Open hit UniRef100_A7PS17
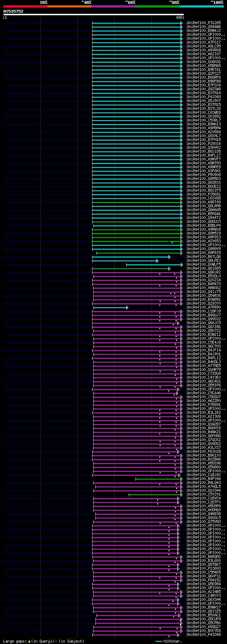Viewport: 227px width, 644px height. click(204, 43)
